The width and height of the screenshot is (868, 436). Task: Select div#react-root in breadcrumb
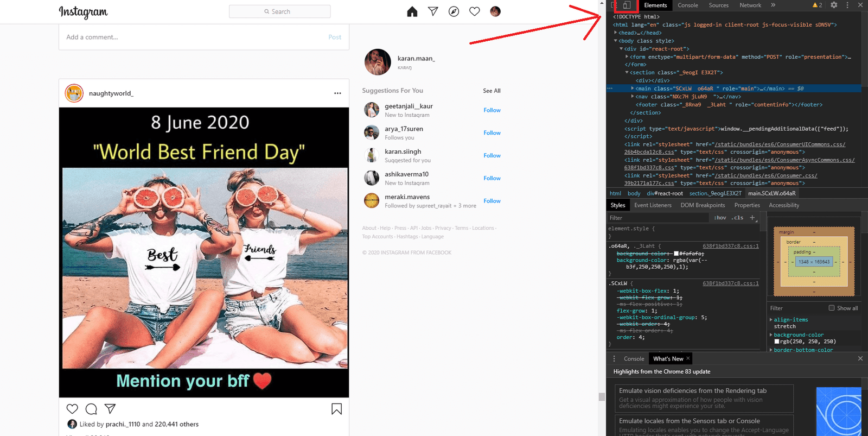click(665, 193)
